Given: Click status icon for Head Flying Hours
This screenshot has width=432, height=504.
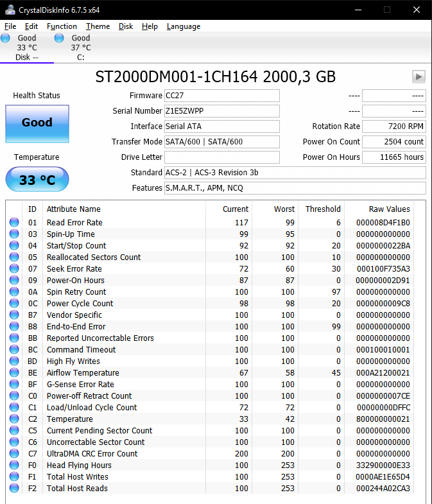Looking at the screenshot, I should [x=14, y=465].
